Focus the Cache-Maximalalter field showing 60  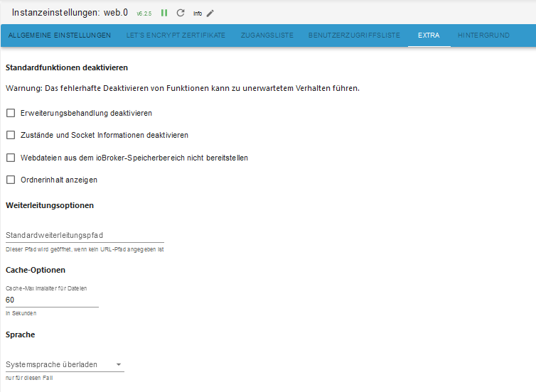[x=52, y=300]
